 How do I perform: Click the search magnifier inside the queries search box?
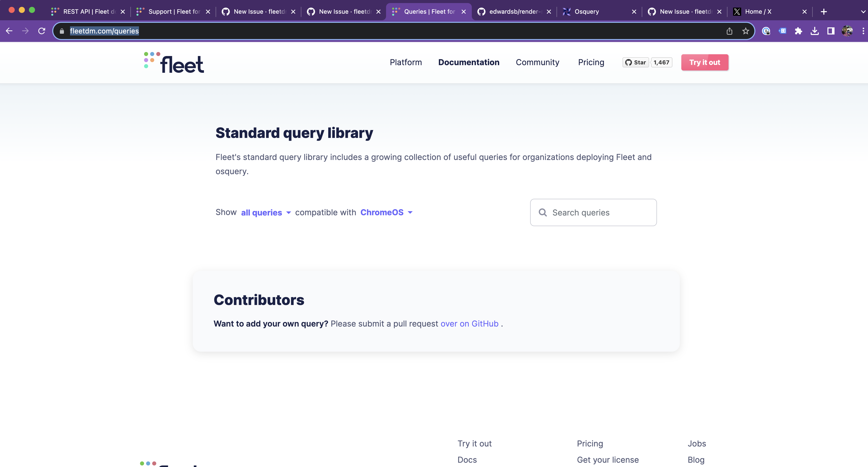(x=543, y=212)
